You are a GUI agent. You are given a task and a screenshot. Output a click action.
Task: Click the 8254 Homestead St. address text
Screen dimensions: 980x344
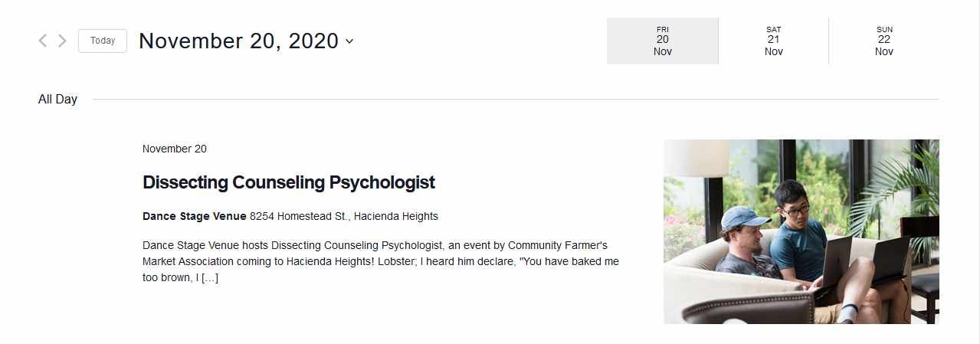(344, 216)
